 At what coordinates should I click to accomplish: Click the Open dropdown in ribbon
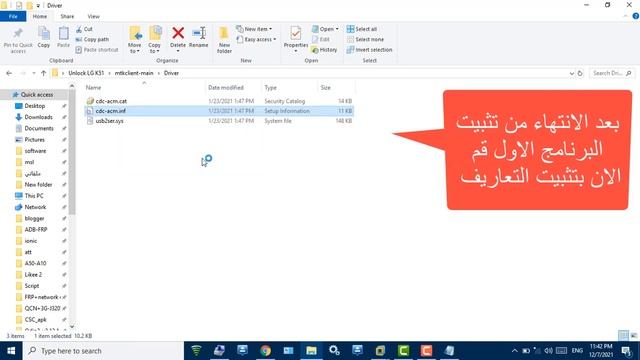pos(325,29)
